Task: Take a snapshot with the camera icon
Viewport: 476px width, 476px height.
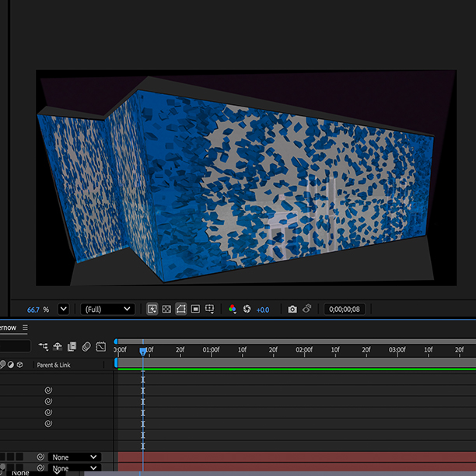Action: tap(292, 309)
